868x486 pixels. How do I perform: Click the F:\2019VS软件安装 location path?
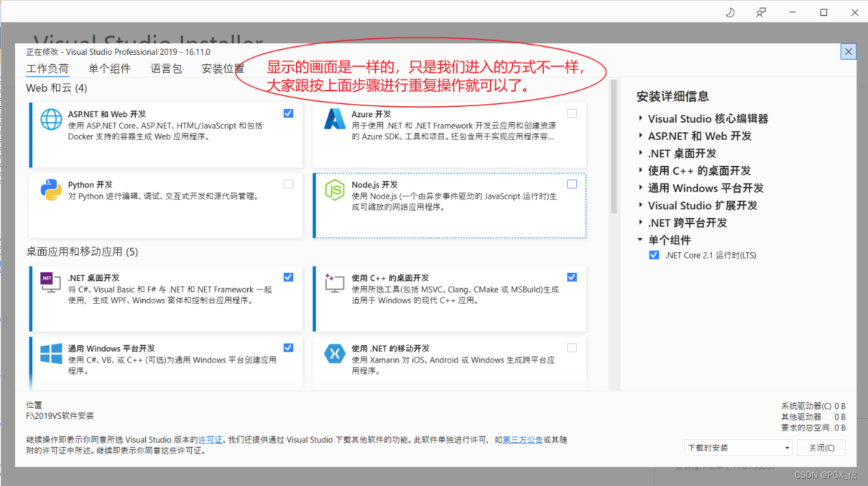(x=60, y=416)
